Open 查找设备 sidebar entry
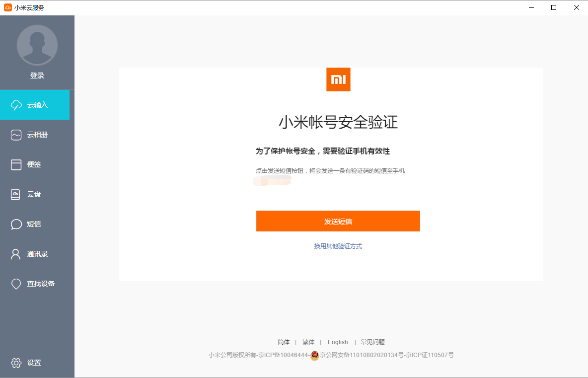The height and width of the screenshot is (378, 588). pos(37,284)
